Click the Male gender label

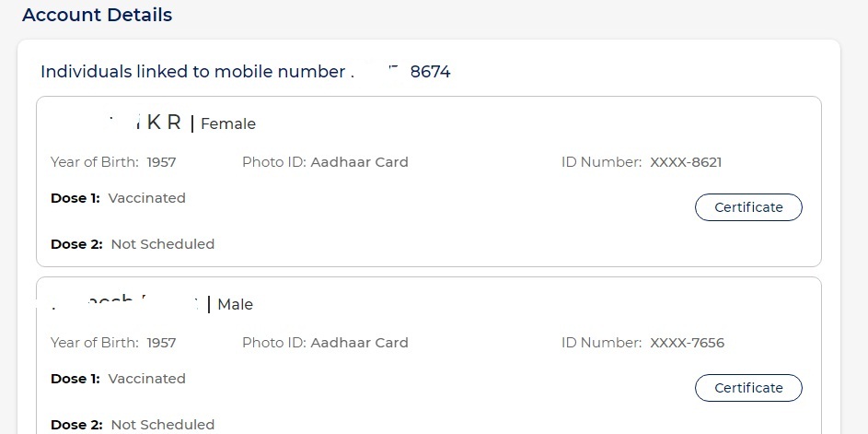235,304
